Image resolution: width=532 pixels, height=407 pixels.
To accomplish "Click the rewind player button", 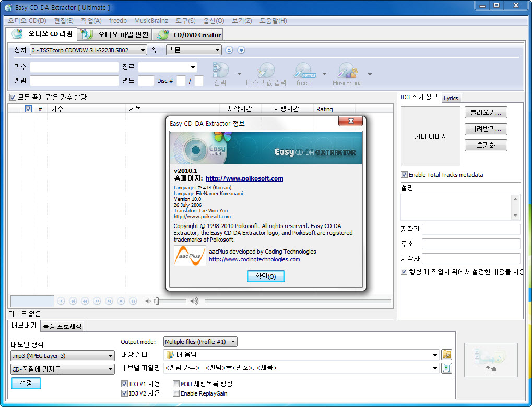I will pos(85,301).
